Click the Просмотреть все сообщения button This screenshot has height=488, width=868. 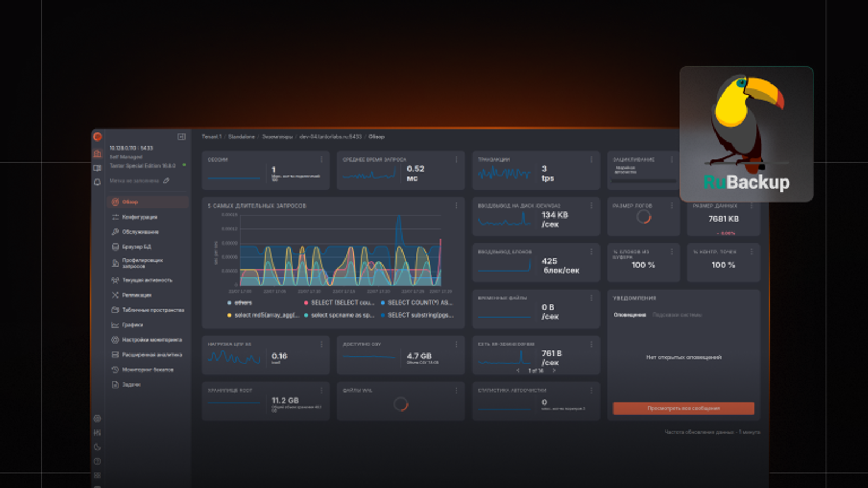[684, 408]
